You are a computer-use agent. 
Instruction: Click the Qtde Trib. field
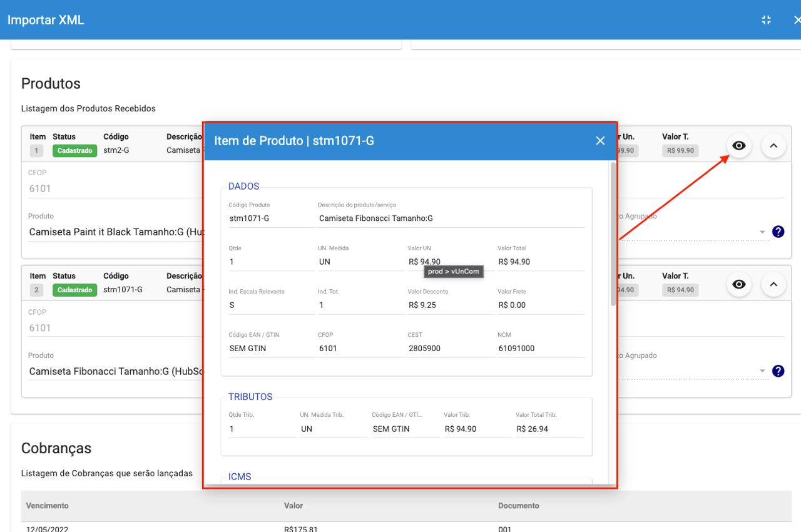pos(263,429)
